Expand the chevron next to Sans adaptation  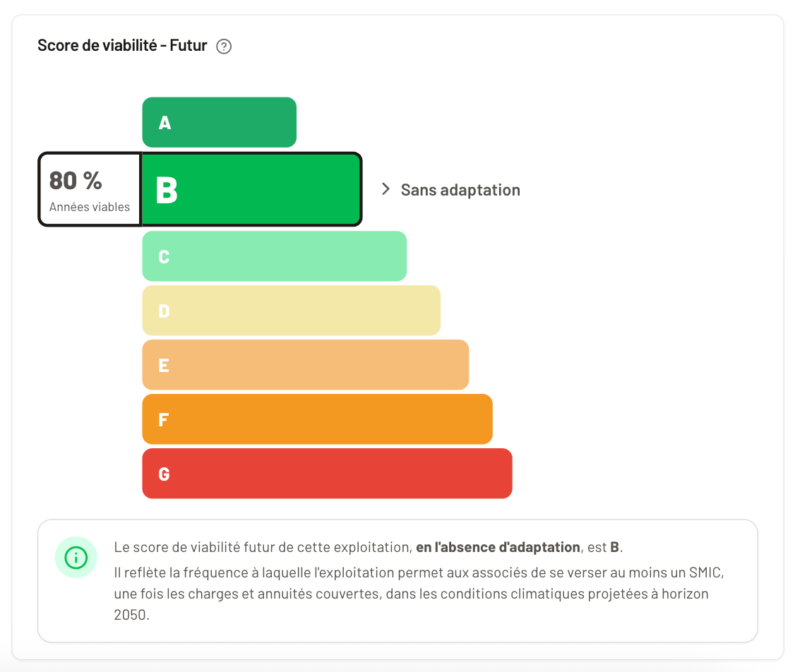(385, 189)
